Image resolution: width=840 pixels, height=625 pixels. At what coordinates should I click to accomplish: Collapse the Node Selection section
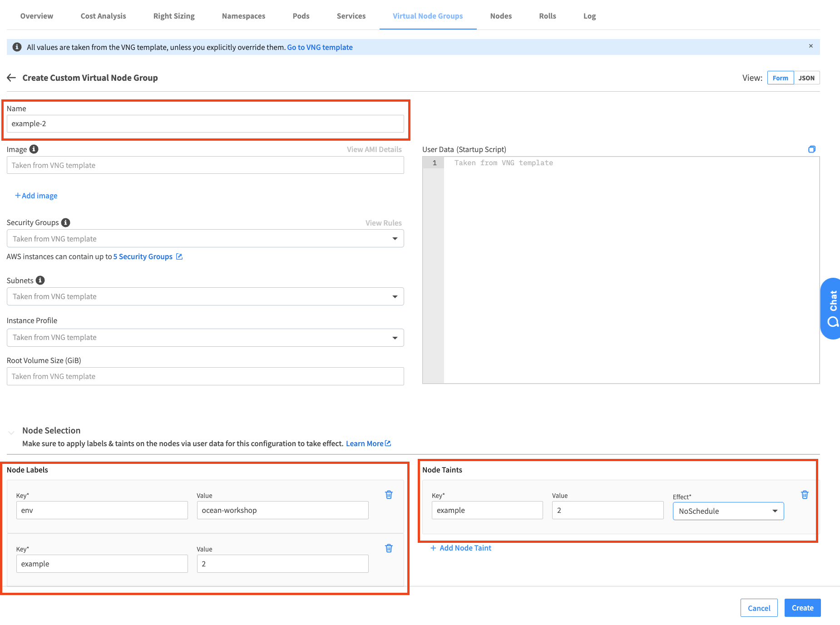pyautogui.click(x=11, y=432)
